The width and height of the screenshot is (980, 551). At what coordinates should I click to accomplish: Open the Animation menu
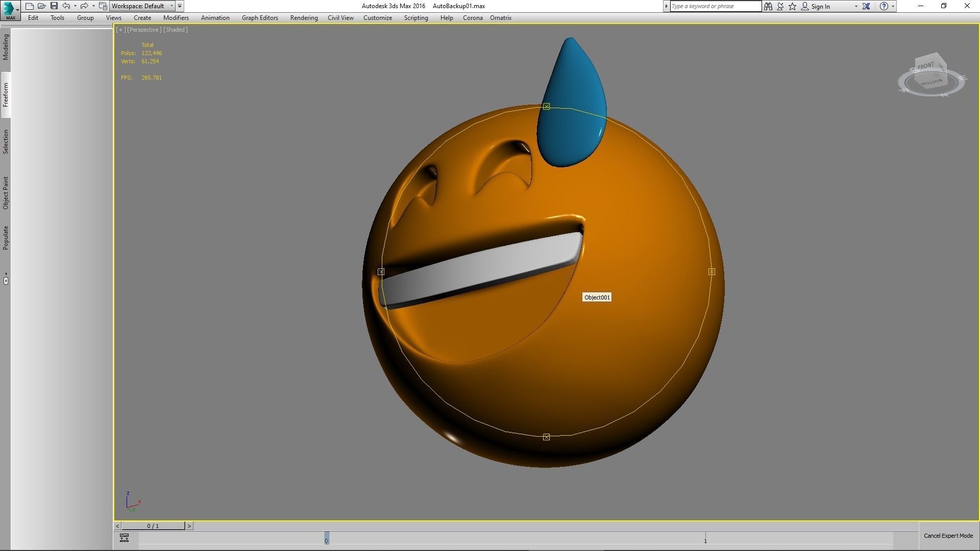[215, 18]
